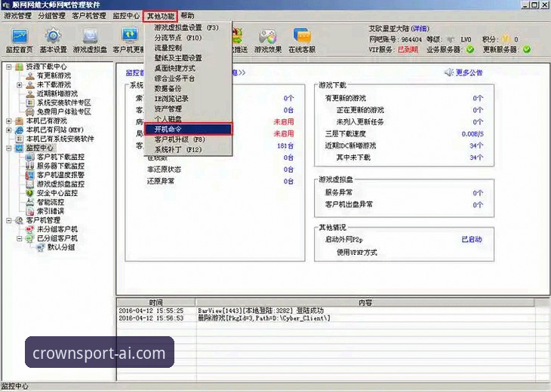551x392 pixels.
Task: Select 系统安装软件专区 tree icon
Action: 31,103
